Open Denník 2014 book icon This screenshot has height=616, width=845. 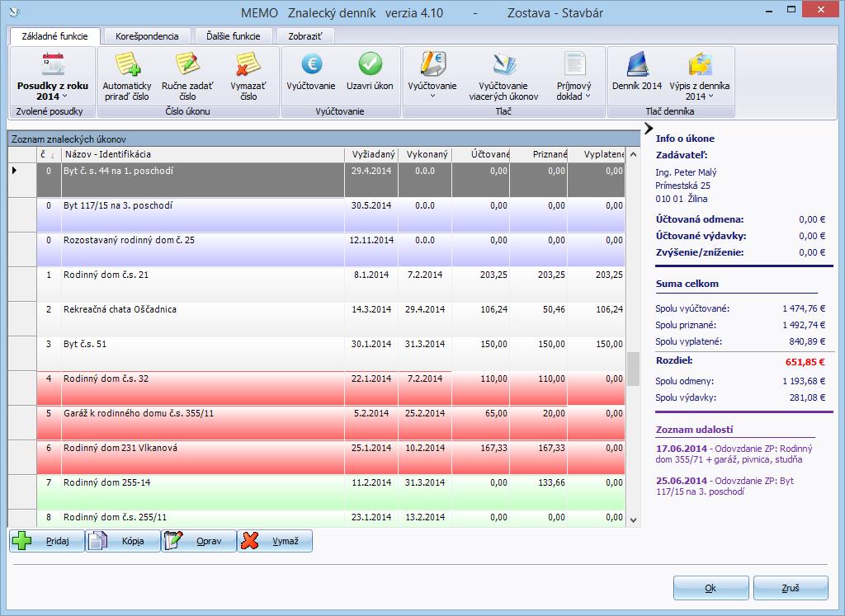pos(637,64)
